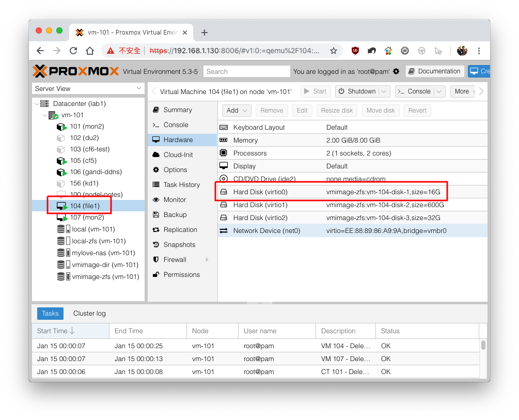
Task: Click Move disk button
Action: [x=381, y=111]
